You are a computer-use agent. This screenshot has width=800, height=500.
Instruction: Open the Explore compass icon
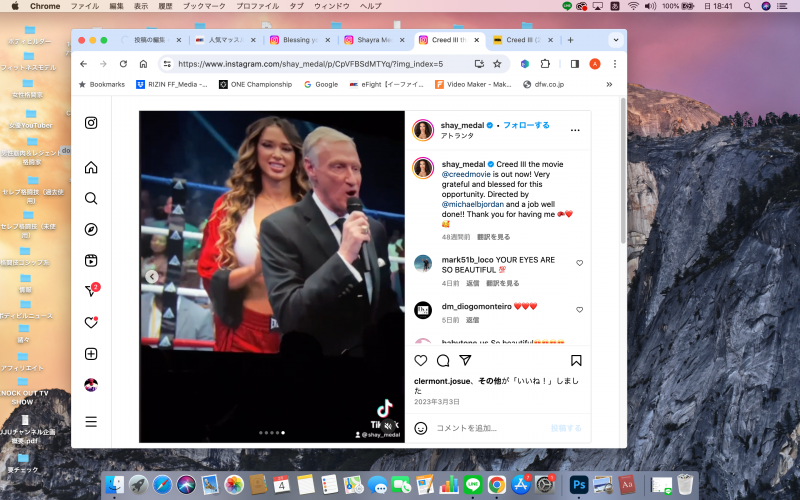(x=91, y=229)
